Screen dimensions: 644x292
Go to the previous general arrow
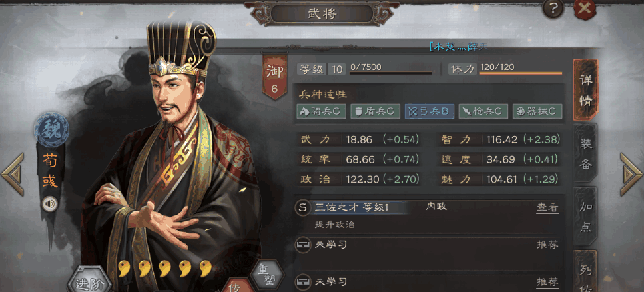click(x=13, y=175)
